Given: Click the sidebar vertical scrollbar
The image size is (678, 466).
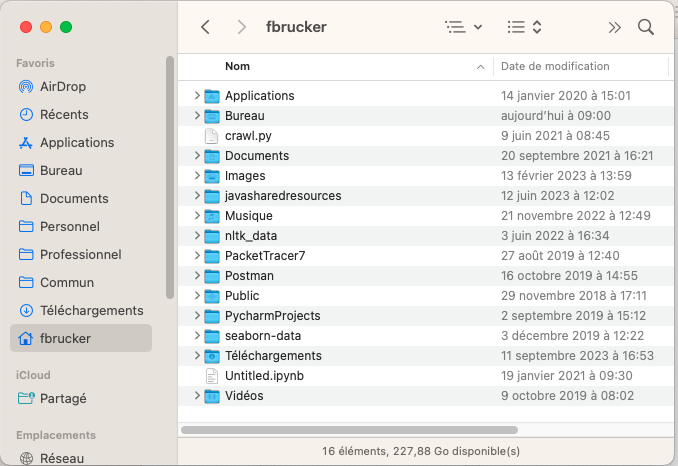Looking at the screenshot, I should coord(170,177).
